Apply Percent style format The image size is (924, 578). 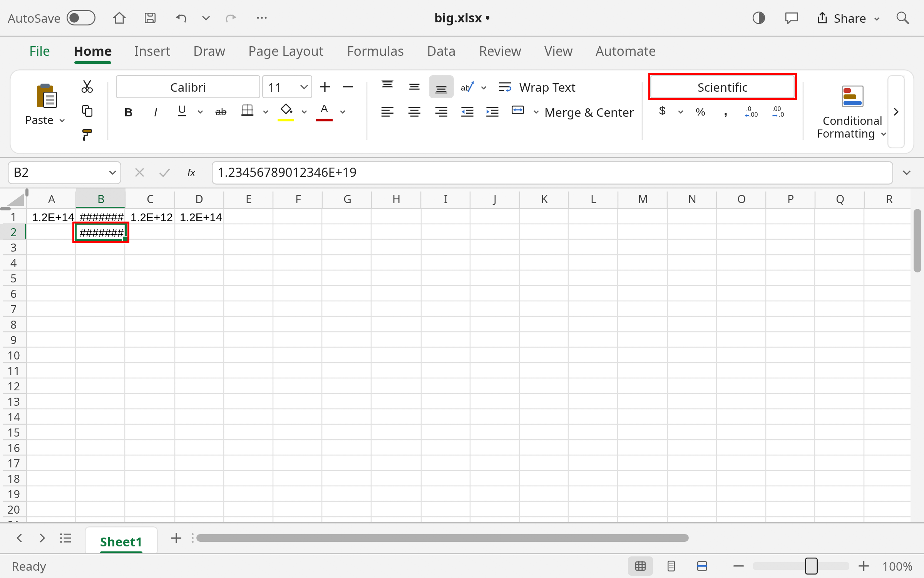pyautogui.click(x=700, y=112)
